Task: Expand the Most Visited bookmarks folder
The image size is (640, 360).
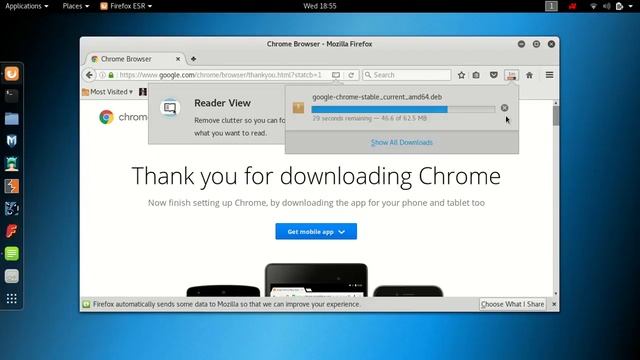Action: (108, 92)
